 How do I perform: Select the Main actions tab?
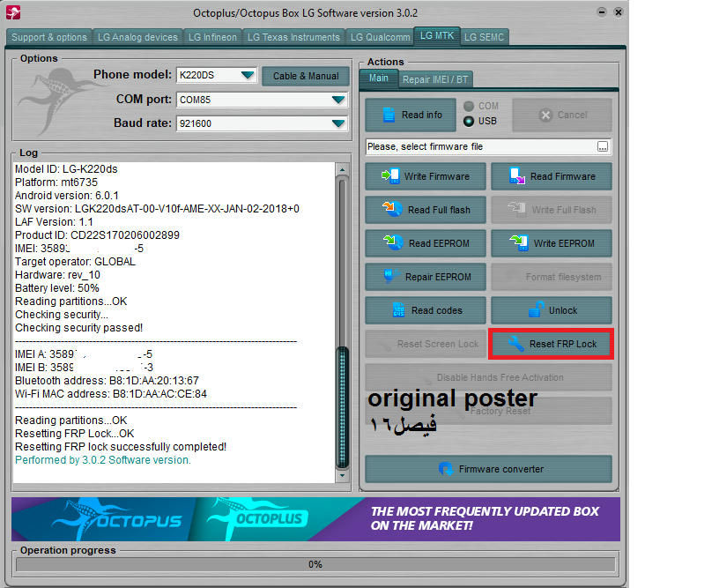click(x=379, y=78)
